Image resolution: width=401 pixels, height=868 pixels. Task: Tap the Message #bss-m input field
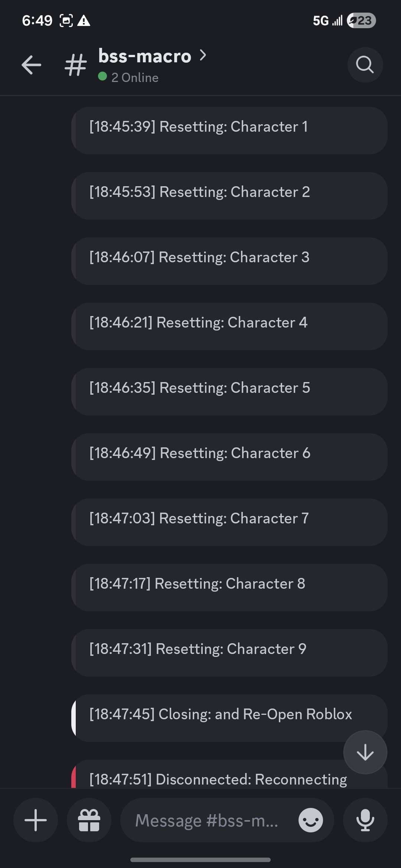208,820
